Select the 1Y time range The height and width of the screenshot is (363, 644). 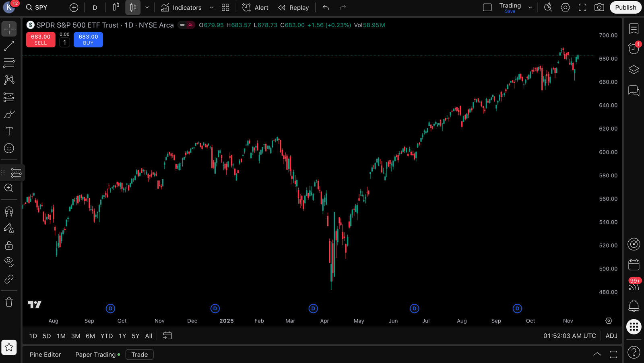pos(122,336)
